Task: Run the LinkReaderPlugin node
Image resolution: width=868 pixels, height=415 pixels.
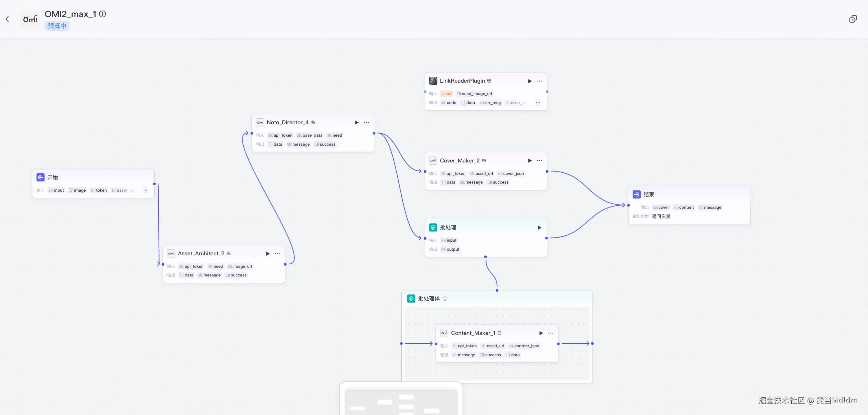Action: coord(530,81)
